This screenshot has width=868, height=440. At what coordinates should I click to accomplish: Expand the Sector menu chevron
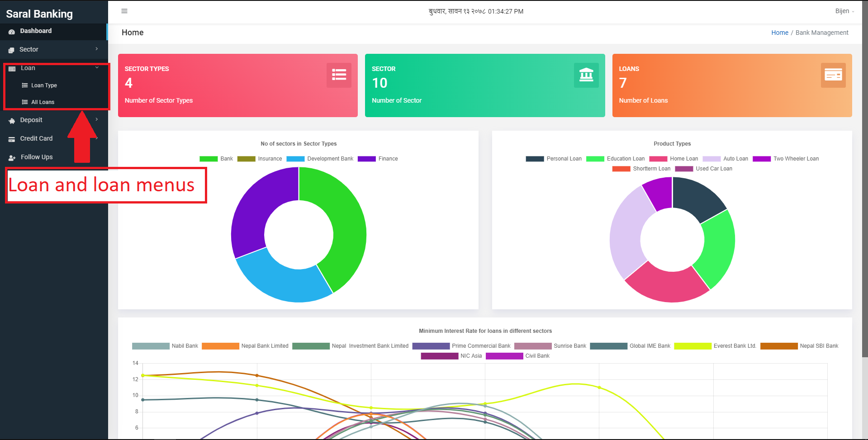tap(97, 49)
